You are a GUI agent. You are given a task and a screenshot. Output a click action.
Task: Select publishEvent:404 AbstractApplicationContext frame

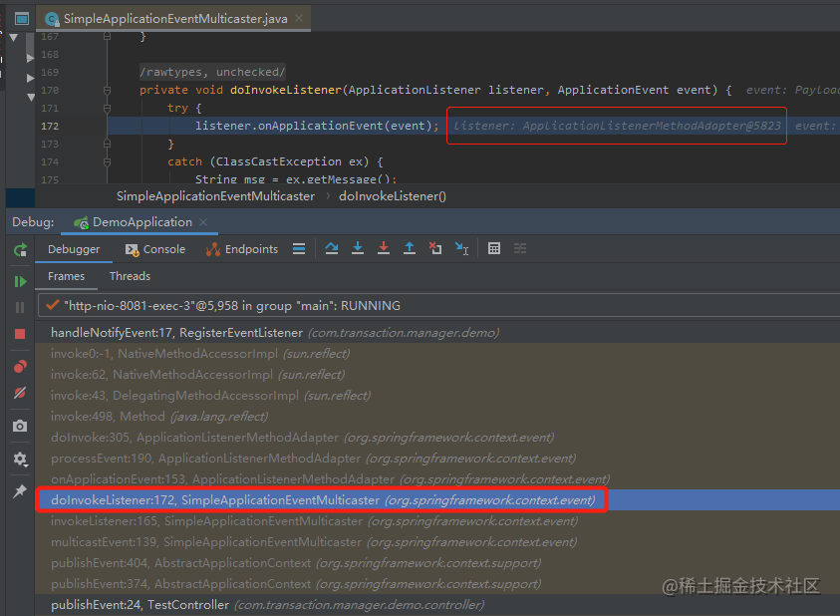[x=437, y=563]
